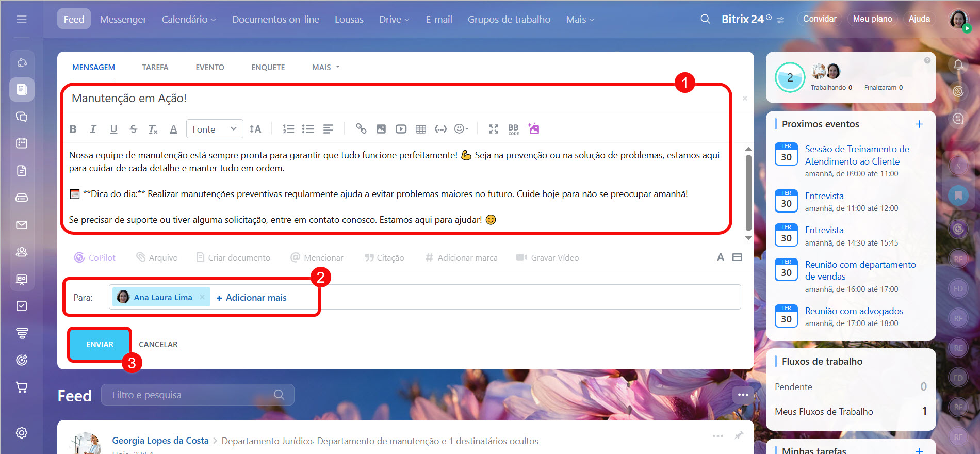Insert a numbered list
Viewport: 980px width, 454px height.
(x=288, y=129)
